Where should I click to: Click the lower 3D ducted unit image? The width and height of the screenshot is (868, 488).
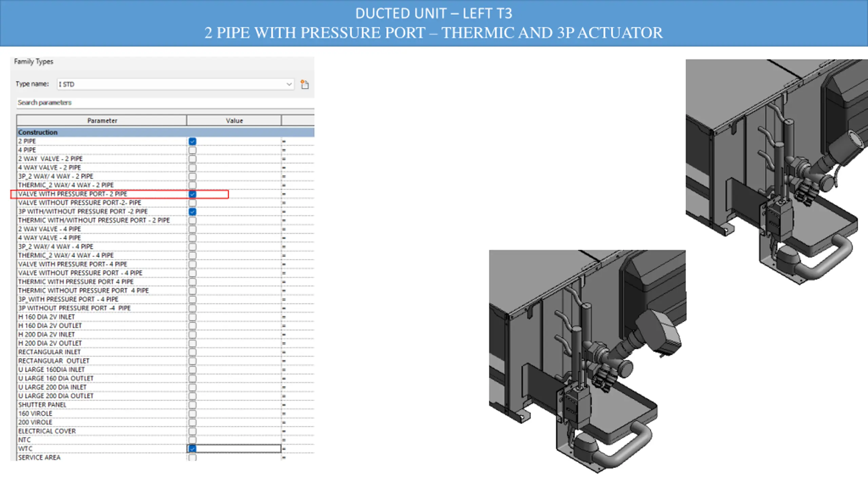pos(588,362)
